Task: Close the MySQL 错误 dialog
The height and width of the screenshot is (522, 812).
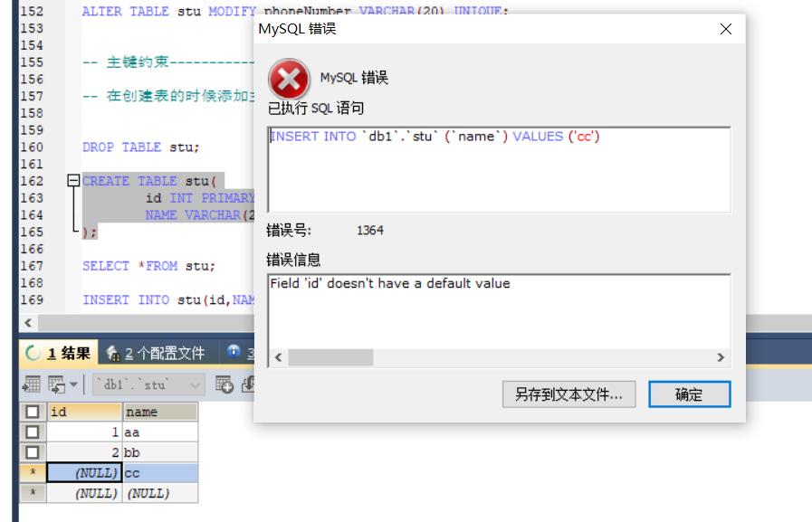Action: pos(726,29)
